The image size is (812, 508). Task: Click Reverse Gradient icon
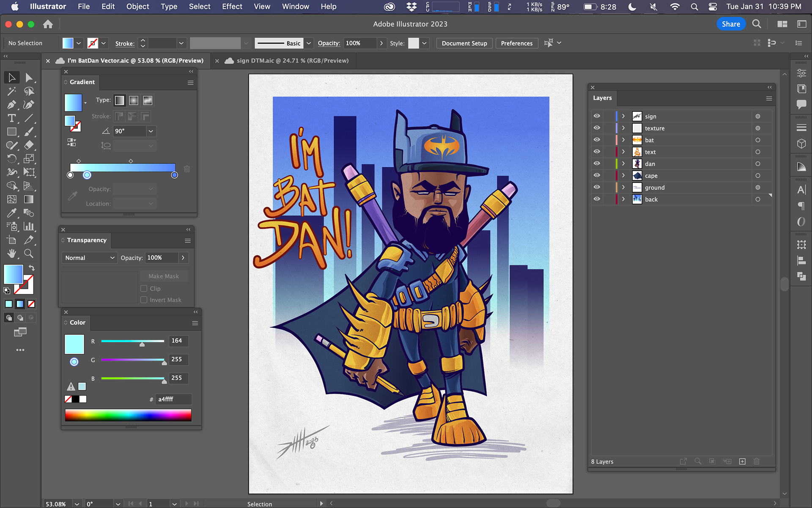(x=71, y=142)
